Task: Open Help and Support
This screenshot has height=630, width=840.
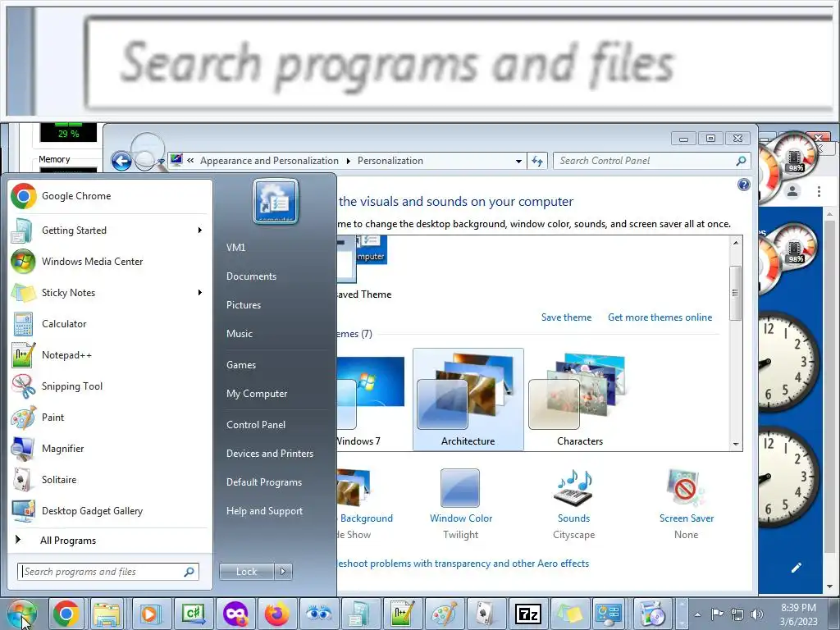Action: (x=265, y=511)
